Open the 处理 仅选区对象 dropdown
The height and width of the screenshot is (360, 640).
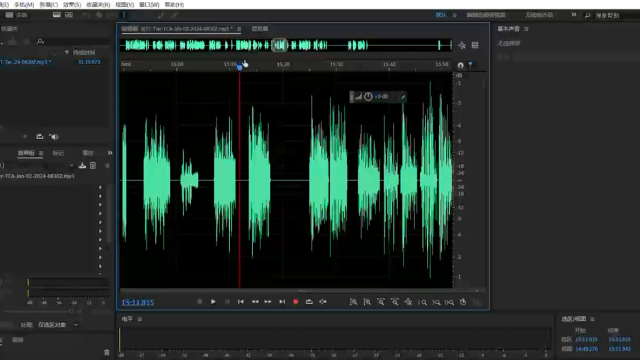(58, 325)
